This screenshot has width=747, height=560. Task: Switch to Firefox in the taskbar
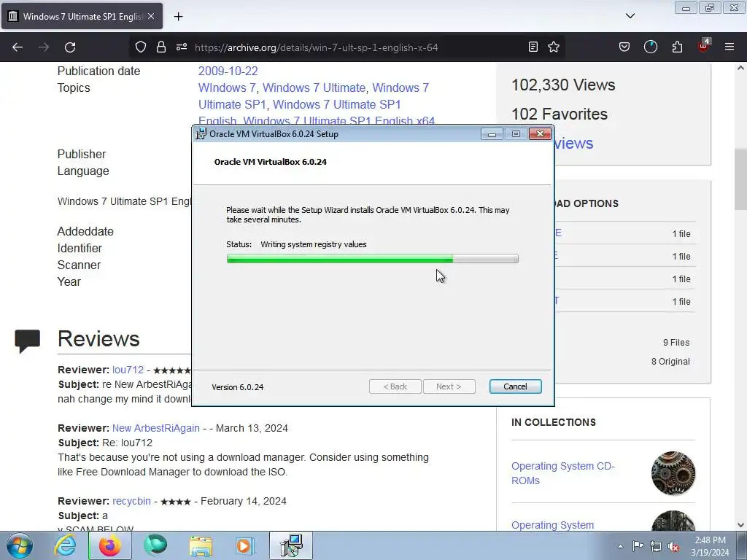tap(109, 545)
